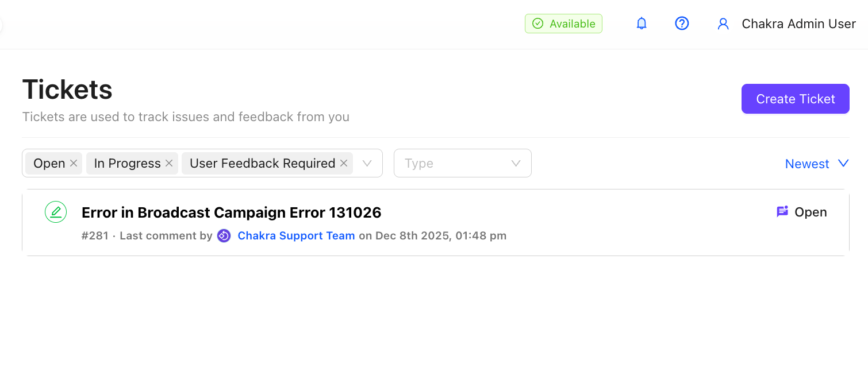Open ticket Error in Broadcast Campaign Error 131026
868x387 pixels.
(231, 212)
